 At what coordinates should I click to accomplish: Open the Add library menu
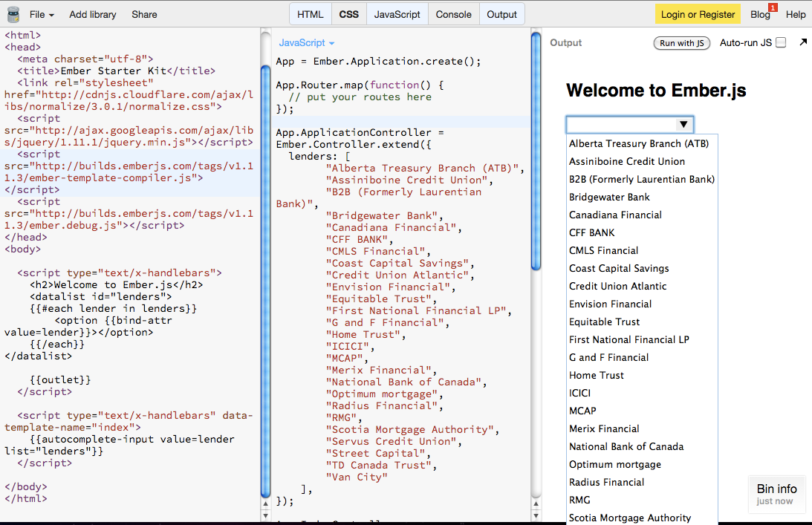coord(94,14)
